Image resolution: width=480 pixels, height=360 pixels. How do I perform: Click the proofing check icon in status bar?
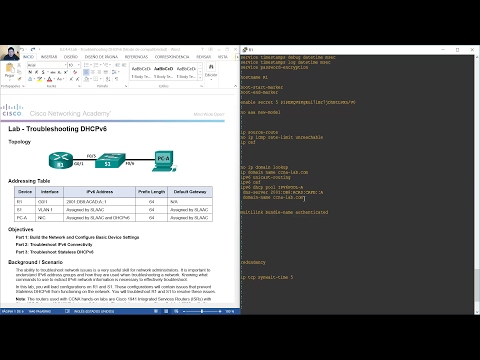(67, 311)
